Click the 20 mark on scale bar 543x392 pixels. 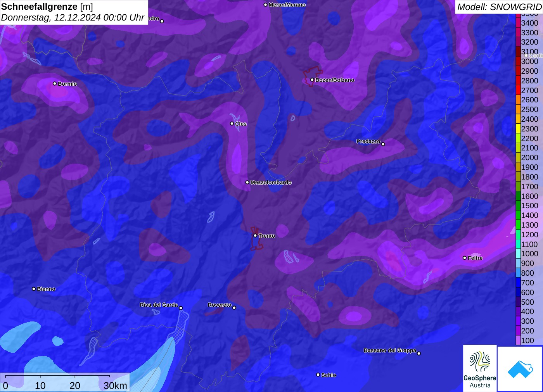coord(75,385)
